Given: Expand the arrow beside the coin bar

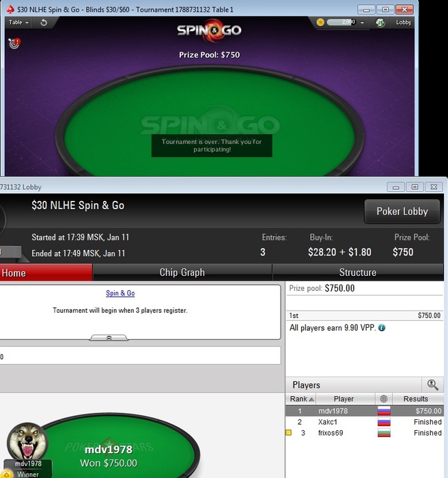Looking at the screenshot, I should [x=362, y=23].
